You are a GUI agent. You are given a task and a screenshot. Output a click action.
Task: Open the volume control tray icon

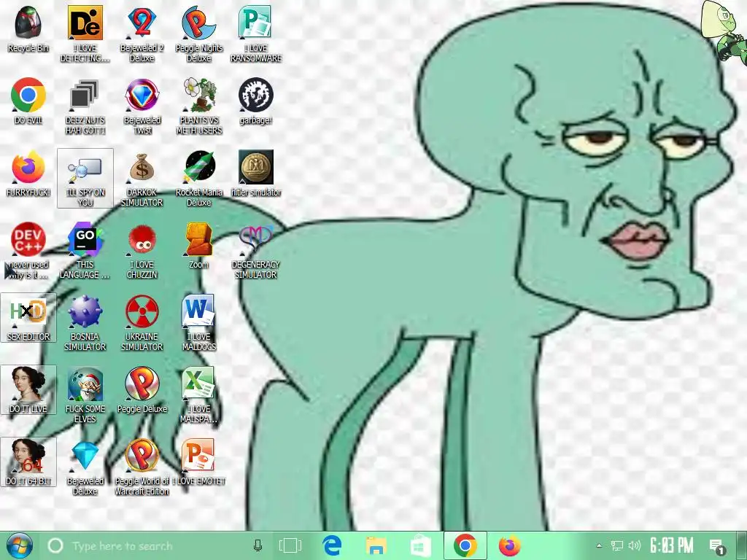[x=635, y=545]
